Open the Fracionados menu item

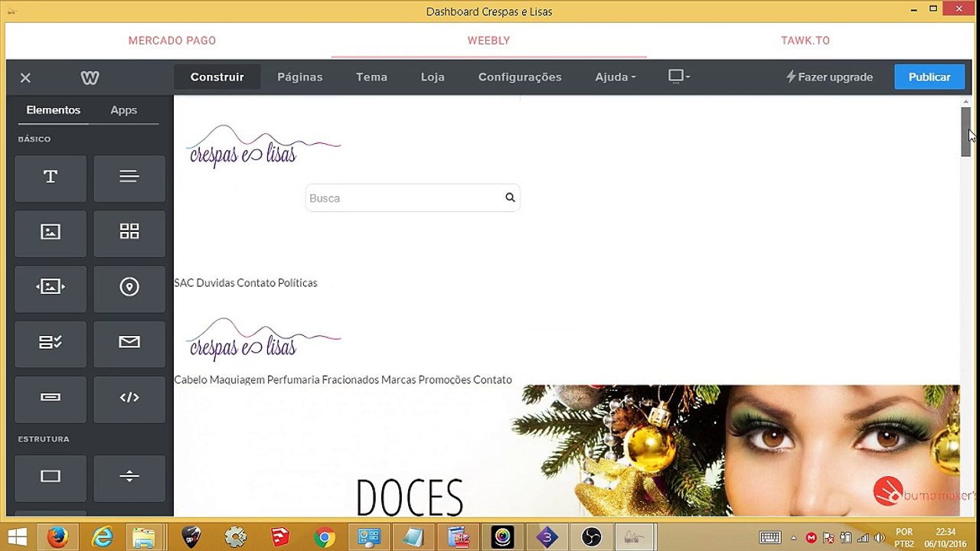coord(350,380)
